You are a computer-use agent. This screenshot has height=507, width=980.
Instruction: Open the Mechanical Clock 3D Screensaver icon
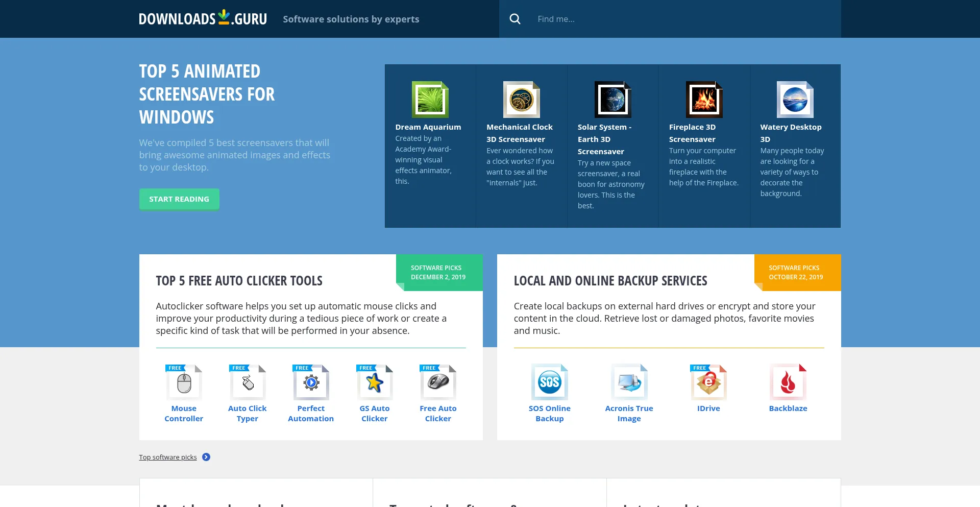521,100
